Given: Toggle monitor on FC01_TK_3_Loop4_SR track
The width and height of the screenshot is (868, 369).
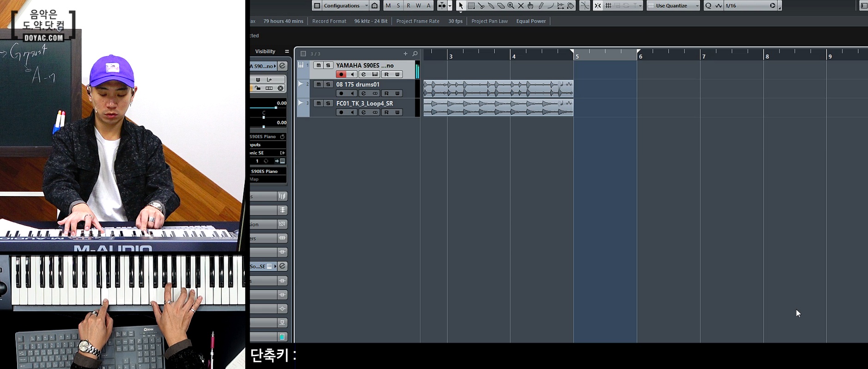Looking at the screenshot, I should coord(352,112).
